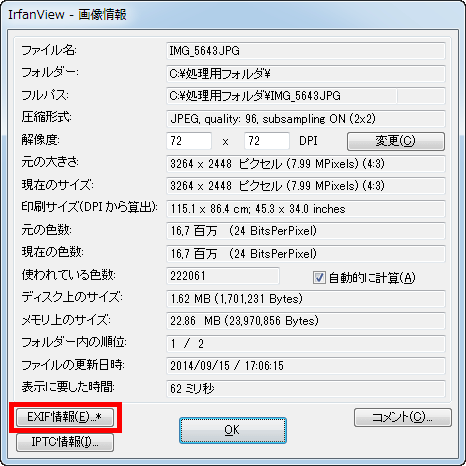Click the メモリ上のサイズ label
The image size is (466, 466).
pyautogui.click(x=66, y=320)
